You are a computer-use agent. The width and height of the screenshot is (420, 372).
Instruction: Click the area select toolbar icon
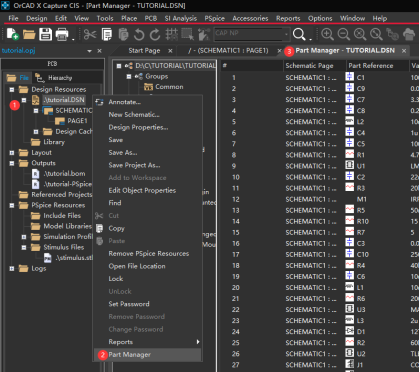[187, 34]
